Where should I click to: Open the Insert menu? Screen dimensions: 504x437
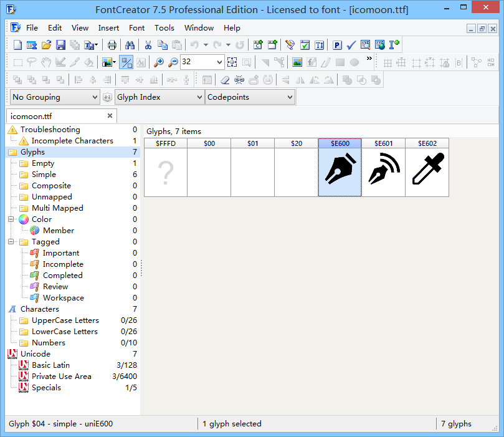click(x=108, y=28)
